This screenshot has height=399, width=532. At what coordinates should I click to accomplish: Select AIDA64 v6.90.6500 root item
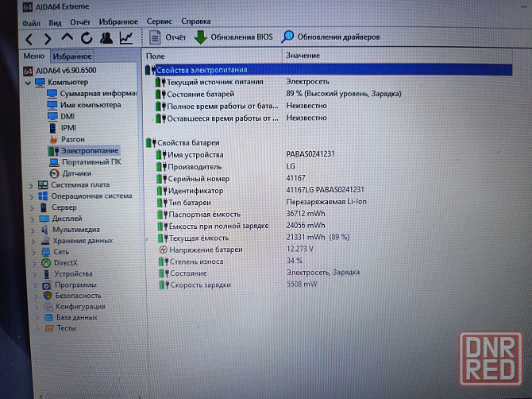coord(60,71)
